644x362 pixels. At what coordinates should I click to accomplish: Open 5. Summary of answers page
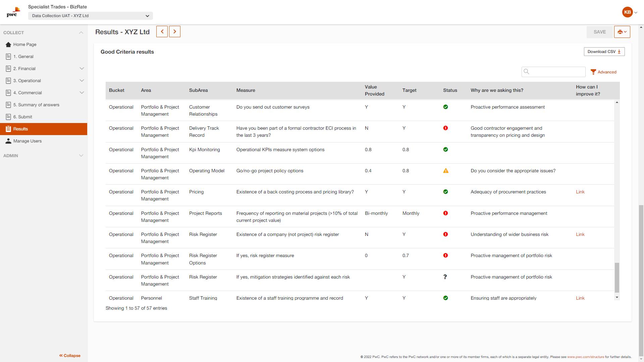coord(36,105)
